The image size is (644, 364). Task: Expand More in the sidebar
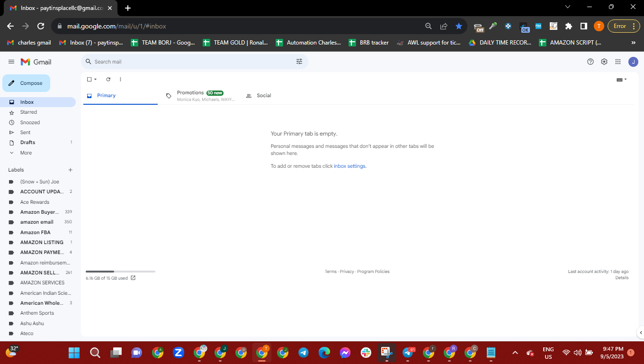tap(38, 153)
